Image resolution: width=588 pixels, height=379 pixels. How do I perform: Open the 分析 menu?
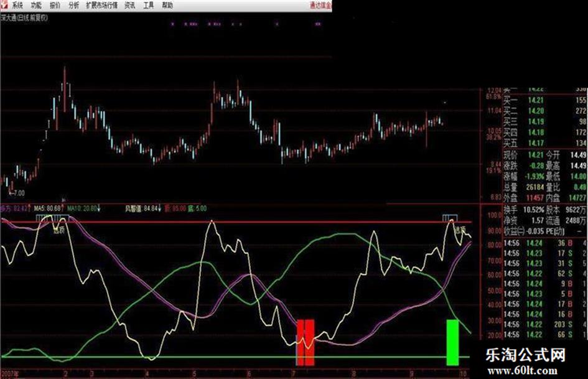click(74, 5)
